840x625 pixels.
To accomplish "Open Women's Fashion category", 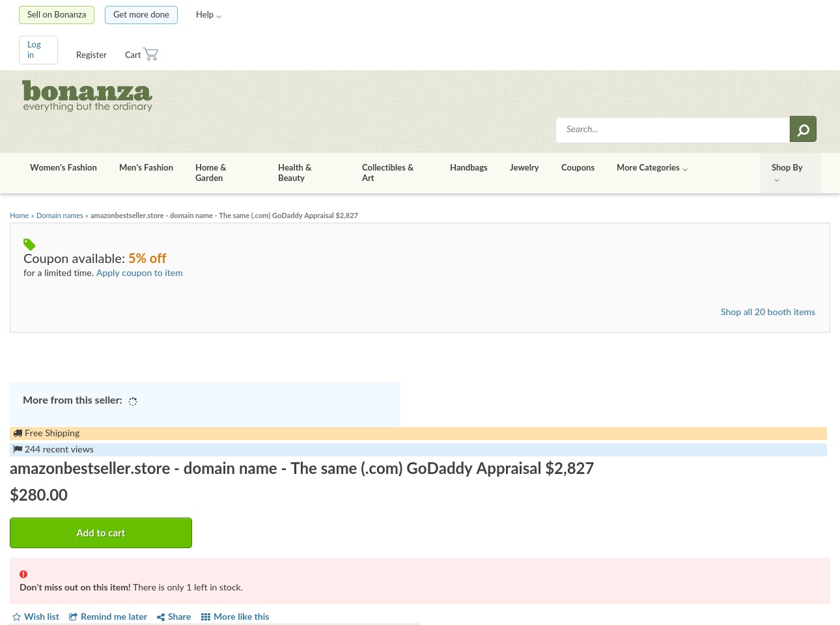I will click(x=63, y=167).
